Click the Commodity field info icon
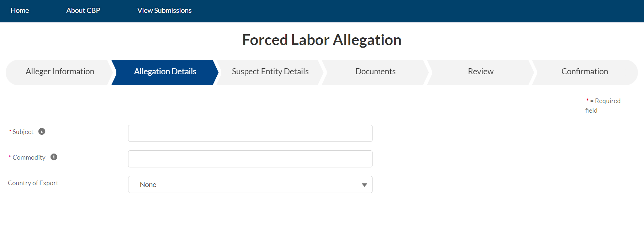 point(54,157)
